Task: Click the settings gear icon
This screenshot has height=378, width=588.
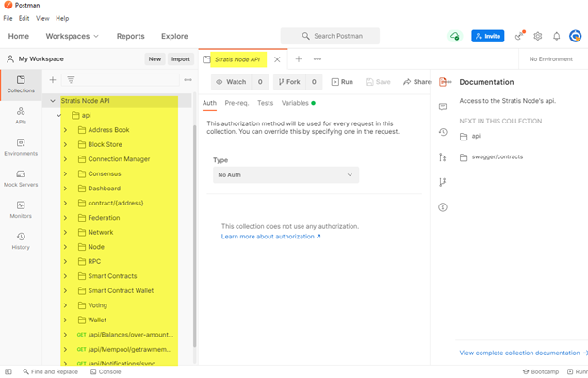Action: point(538,36)
